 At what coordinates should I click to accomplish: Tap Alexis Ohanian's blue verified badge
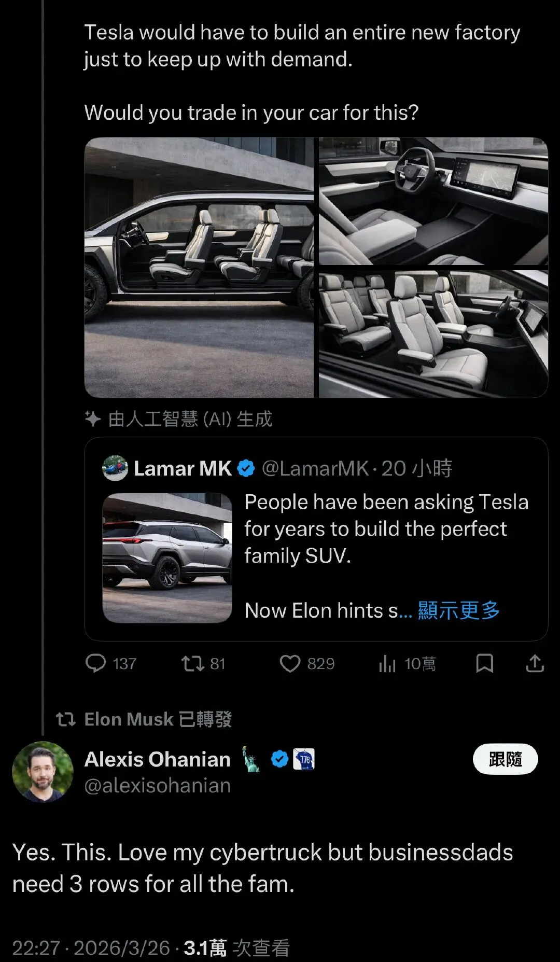tap(279, 759)
